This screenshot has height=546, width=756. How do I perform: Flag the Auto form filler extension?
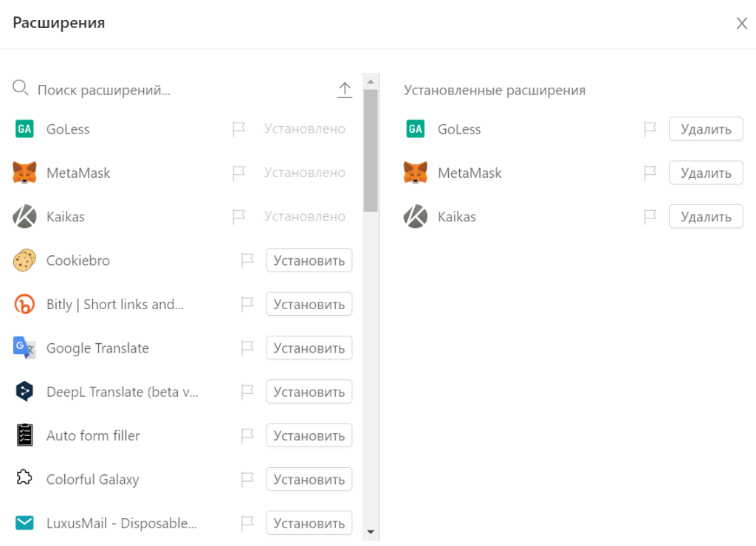click(247, 435)
